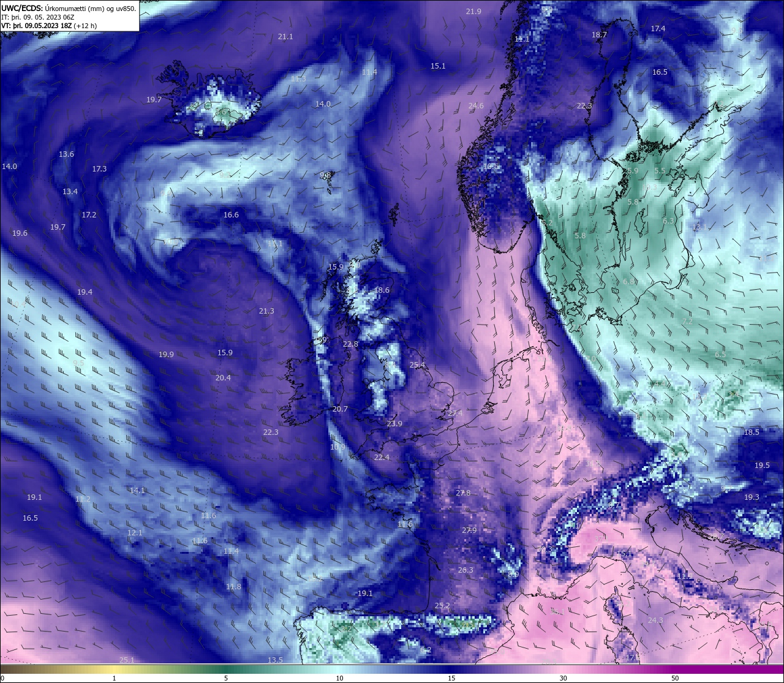Click the 18.6 value over Scotland
Screen dimensions: 784x683
click(382, 290)
